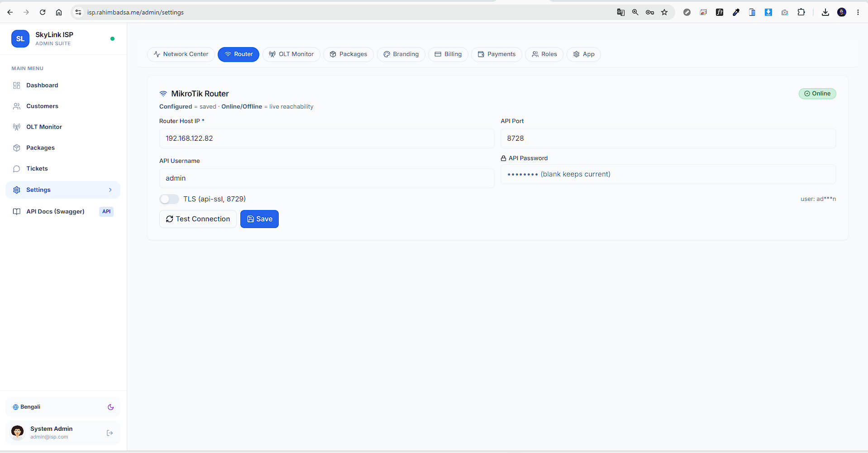Screen dimensions: 868x453
Task: Open browser downloads
Action: 825,12
